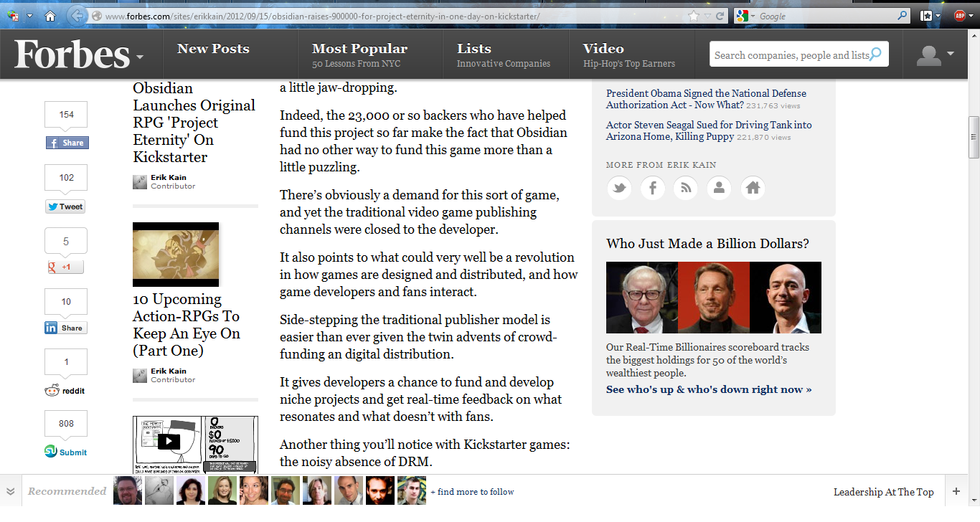Click the first recommended contributor avatar
The image size is (980, 522).
click(x=128, y=490)
